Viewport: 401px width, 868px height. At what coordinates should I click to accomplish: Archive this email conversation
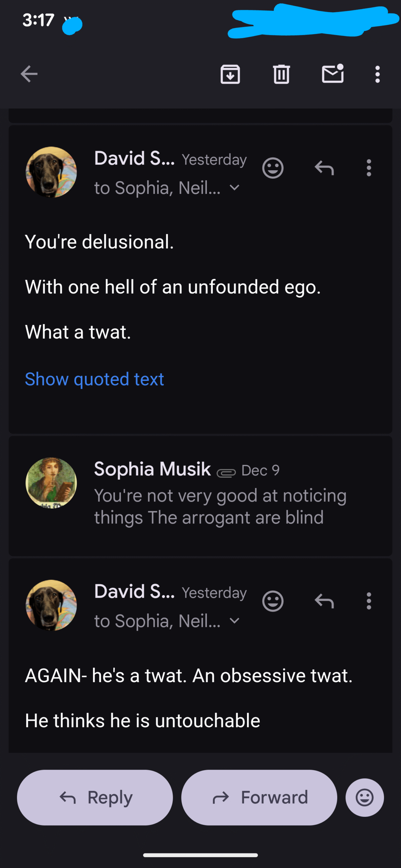(x=230, y=74)
